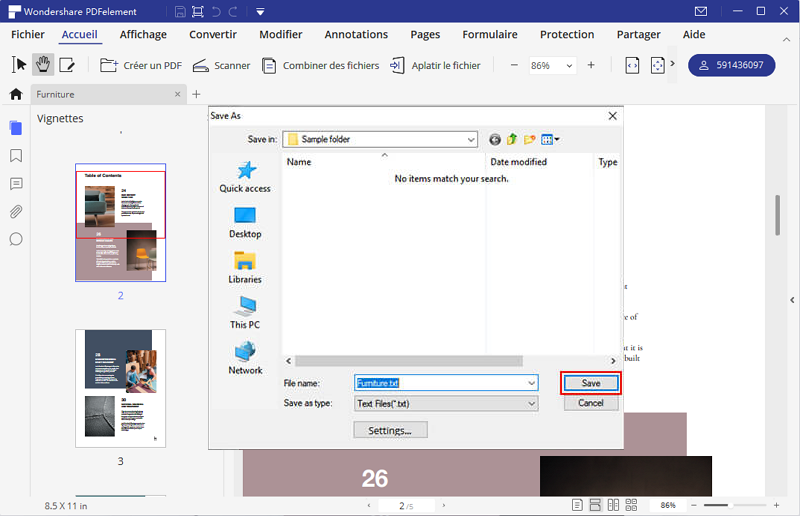Click the File name input field
This screenshot has height=516, width=800.
click(446, 383)
